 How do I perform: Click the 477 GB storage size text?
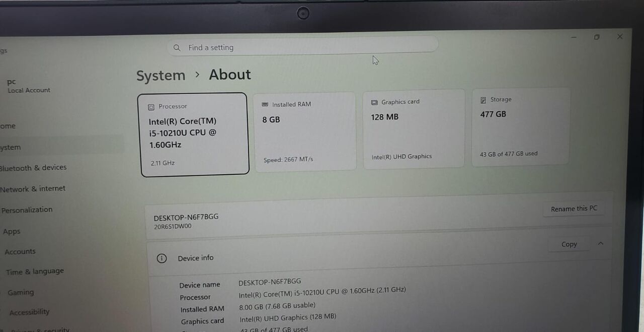pos(493,114)
